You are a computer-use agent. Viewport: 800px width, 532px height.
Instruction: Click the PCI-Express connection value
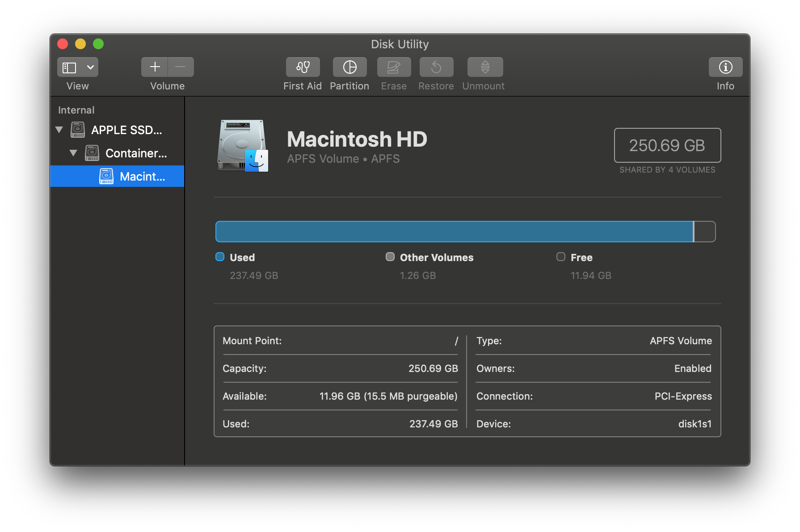[683, 397]
